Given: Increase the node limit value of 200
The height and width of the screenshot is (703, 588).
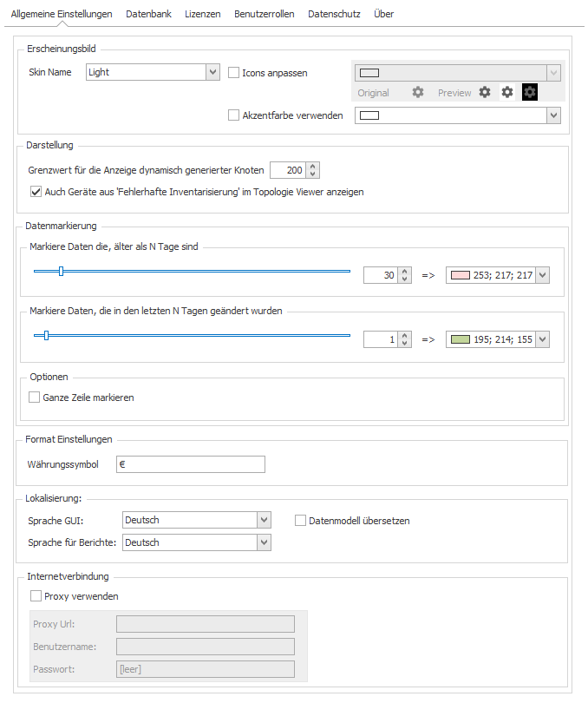Looking at the screenshot, I should pos(313,167).
